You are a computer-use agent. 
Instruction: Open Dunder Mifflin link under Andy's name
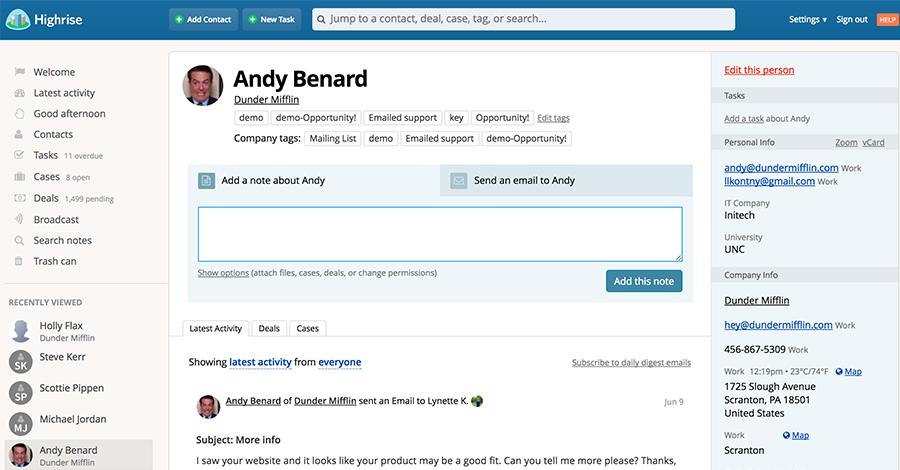point(266,99)
